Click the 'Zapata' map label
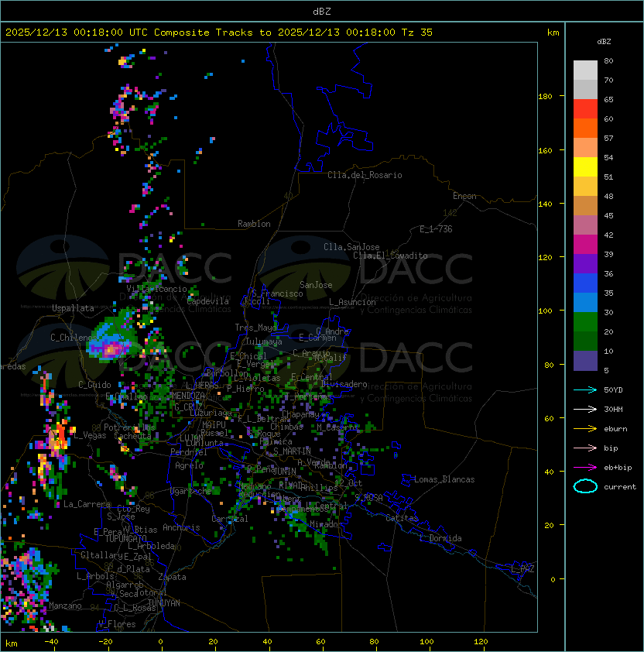The image size is (644, 652). (x=172, y=577)
